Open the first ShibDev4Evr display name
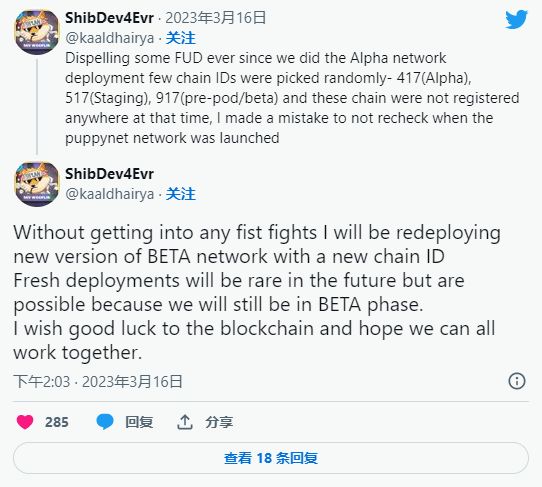The width and height of the screenshot is (542, 487). point(109,18)
